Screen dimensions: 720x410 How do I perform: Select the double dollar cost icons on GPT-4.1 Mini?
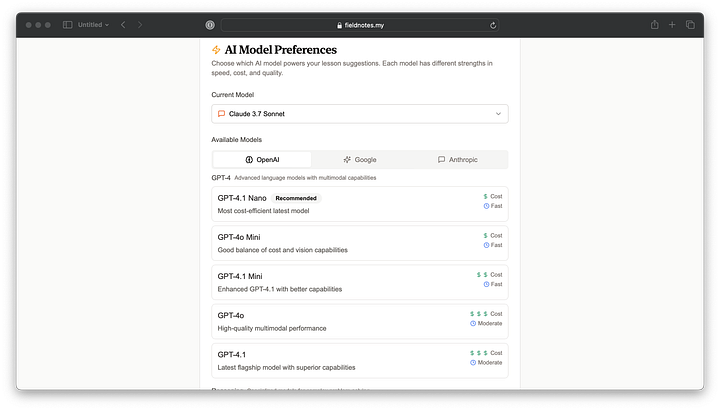coord(482,275)
